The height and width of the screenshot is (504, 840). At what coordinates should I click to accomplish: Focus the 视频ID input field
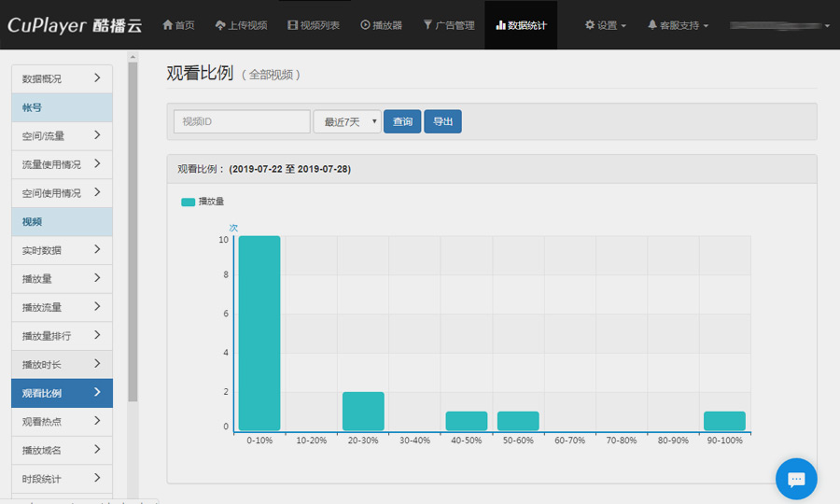tap(242, 121)
